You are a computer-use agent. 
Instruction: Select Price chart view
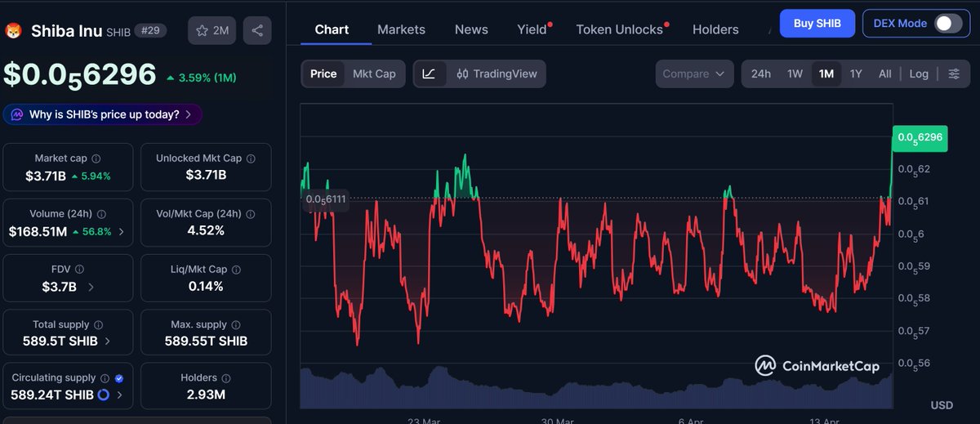click(x=323, y=74)
